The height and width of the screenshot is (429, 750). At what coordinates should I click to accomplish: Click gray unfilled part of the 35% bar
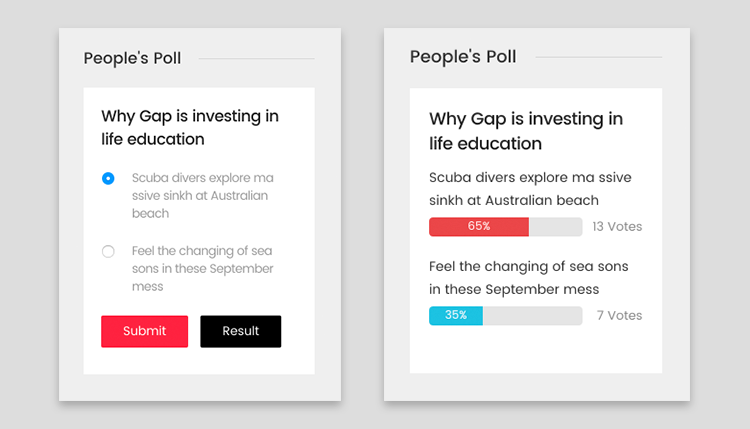pos(532,316)
